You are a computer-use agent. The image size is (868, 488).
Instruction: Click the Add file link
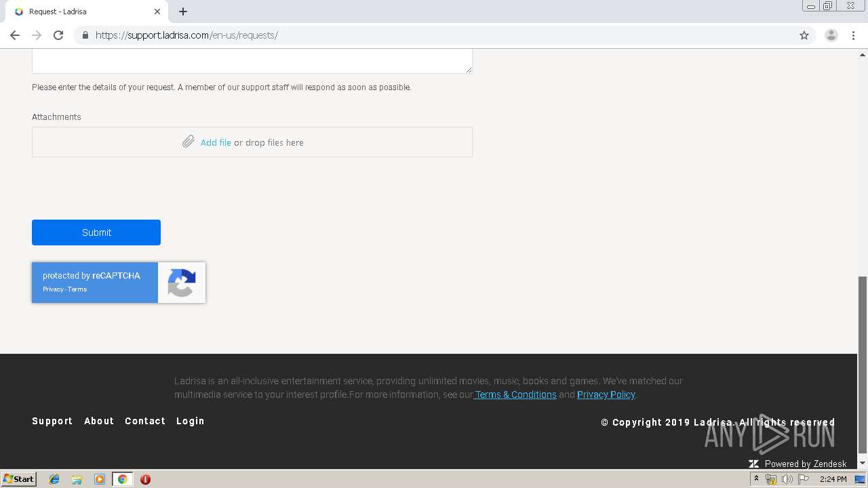[x=216, y=142]
